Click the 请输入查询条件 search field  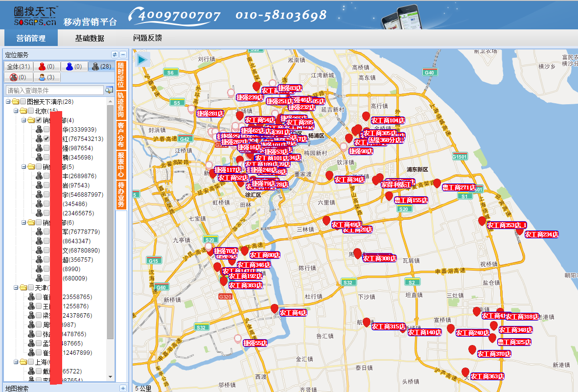point(54,91)
